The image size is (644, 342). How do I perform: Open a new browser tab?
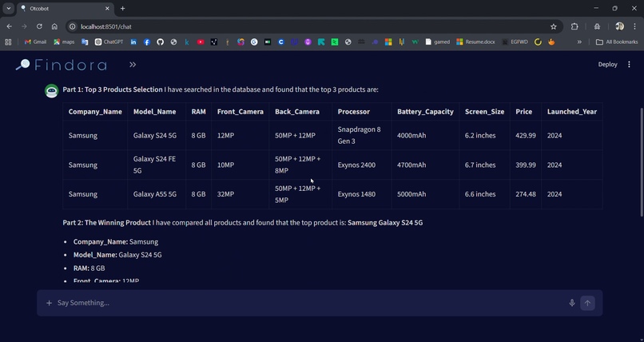pyautogui.click(x=122, y=9)
